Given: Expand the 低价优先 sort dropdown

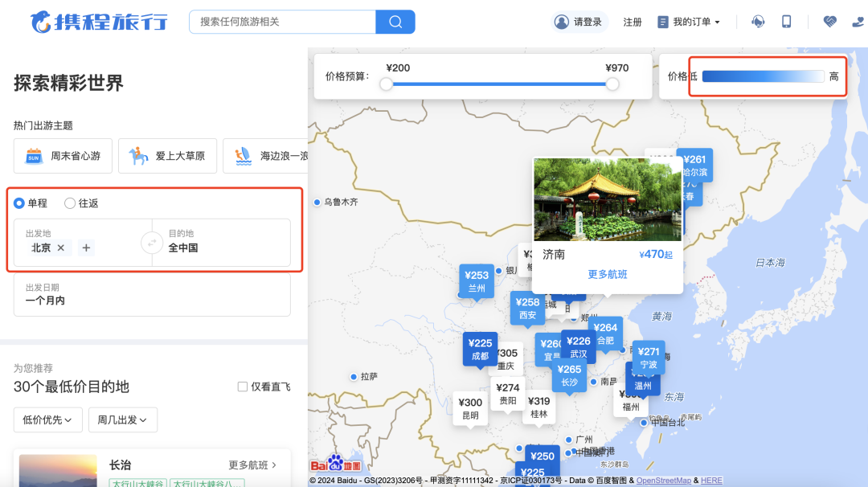Looking at the screenshot, I should (x=47, y=419).
